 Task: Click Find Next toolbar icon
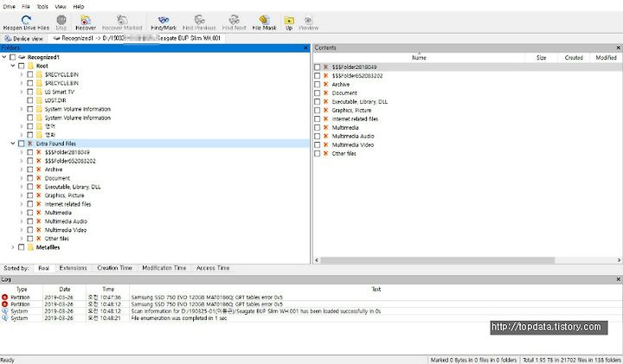pyautogui.click(x=234, y=19)
